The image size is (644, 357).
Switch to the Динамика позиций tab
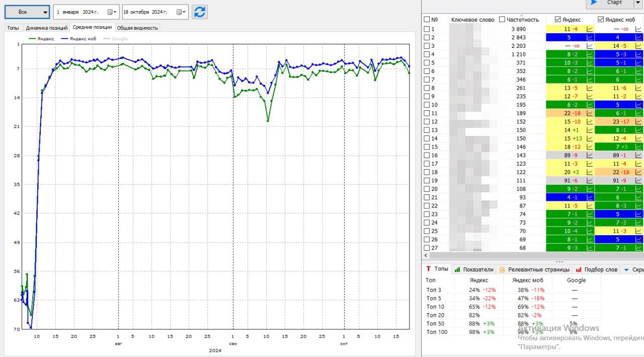tap(46, 28)
